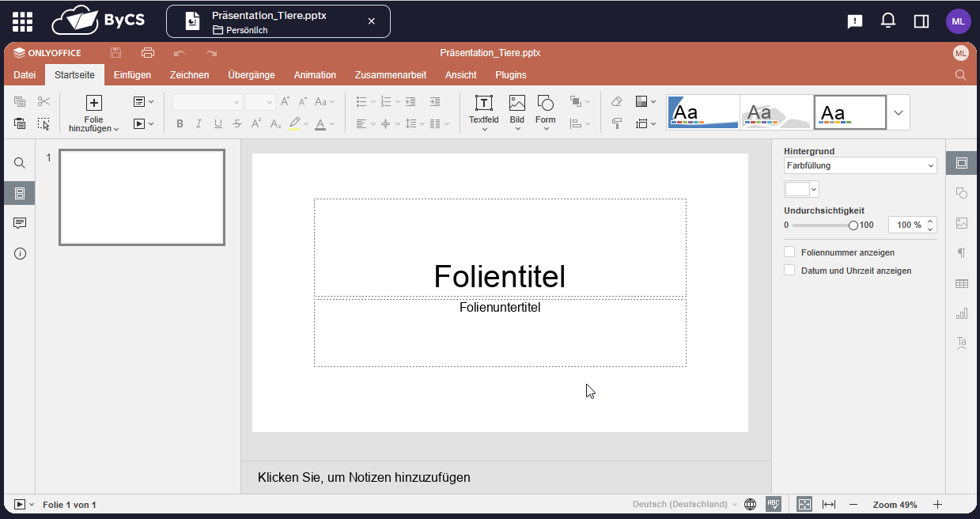Click the fit to slide icon
Image resolution: width=980 pixels, height=519 pixels.
click(804, 504)
